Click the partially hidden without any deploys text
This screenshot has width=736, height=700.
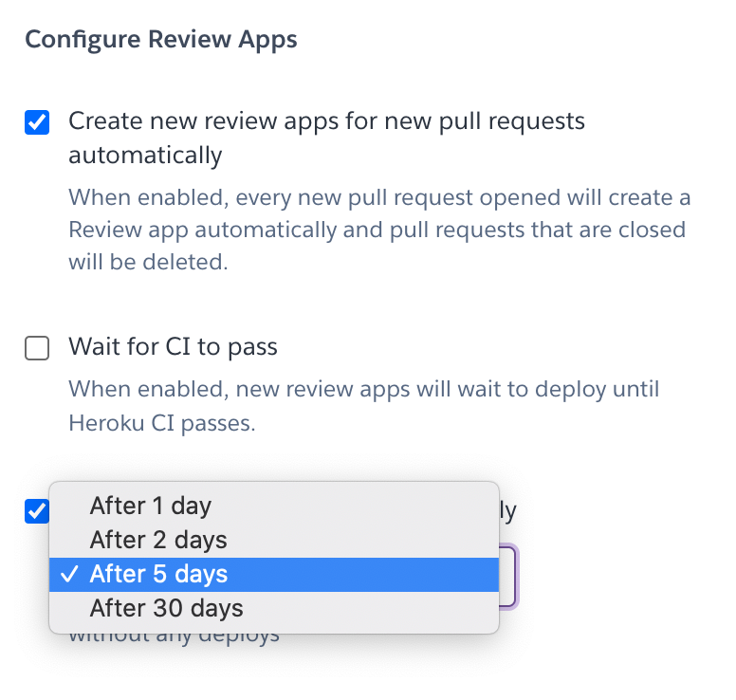click(174, 636)
